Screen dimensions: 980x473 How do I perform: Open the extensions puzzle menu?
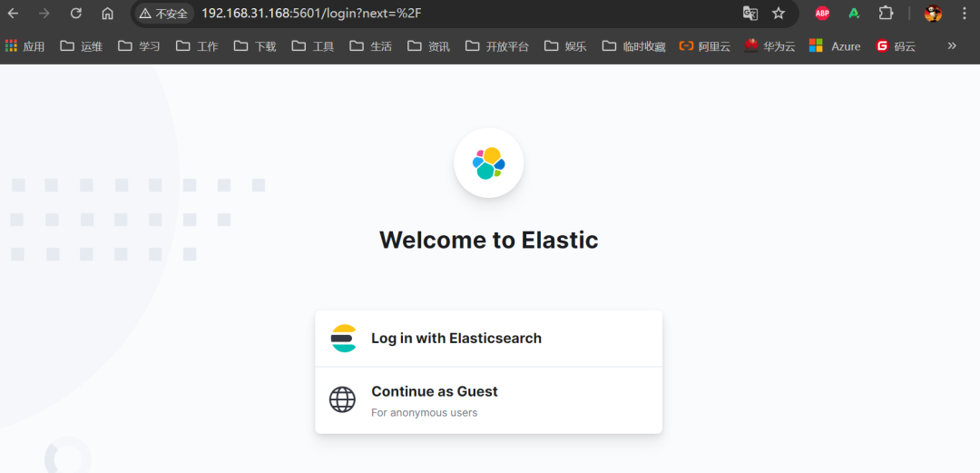(x=886, y=13)
